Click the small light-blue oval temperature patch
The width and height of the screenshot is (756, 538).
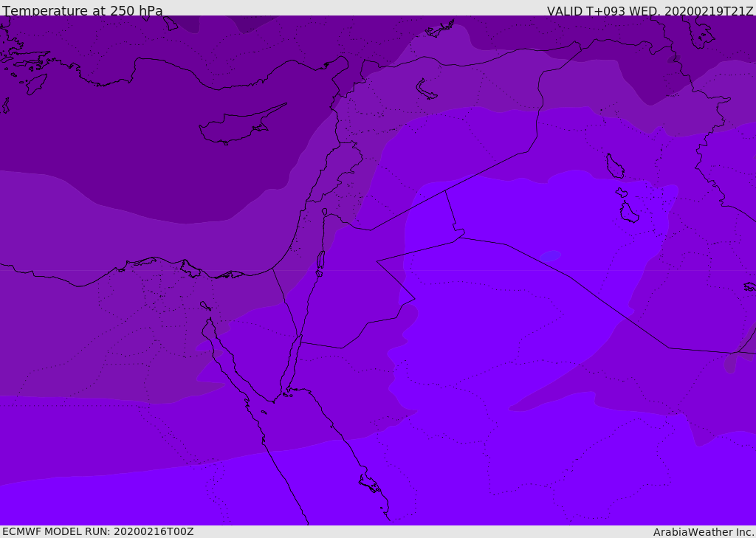pyautogui.click(x=550, y=256)
